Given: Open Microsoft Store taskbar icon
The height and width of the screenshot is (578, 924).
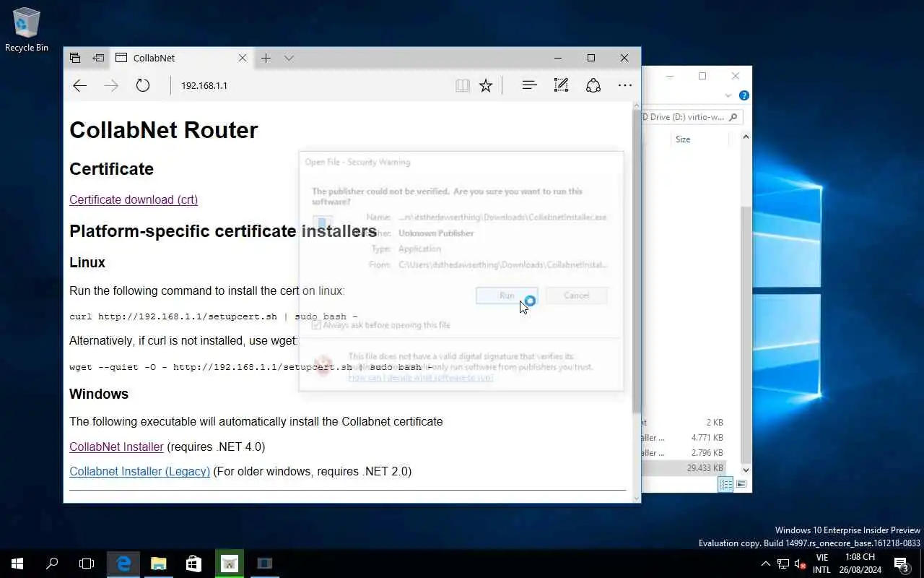Looking at the screenshot, I should click(x=193, y=564).
